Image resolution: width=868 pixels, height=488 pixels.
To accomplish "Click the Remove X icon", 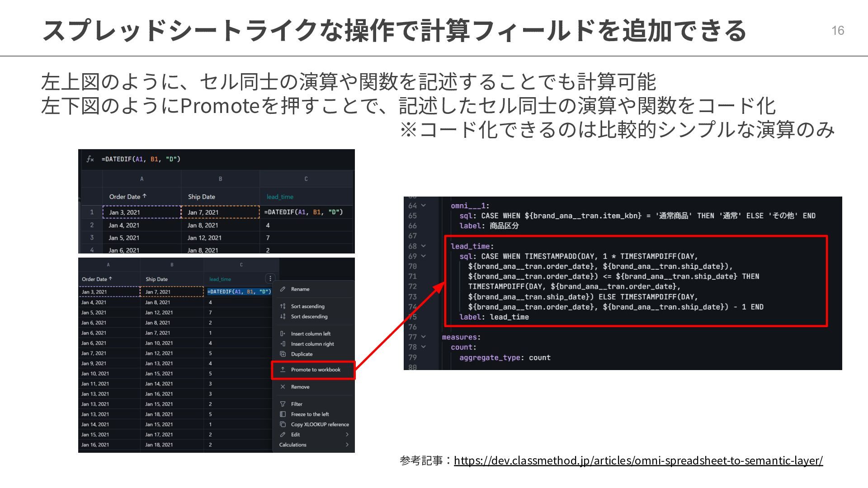I will (x=283, y=387).
